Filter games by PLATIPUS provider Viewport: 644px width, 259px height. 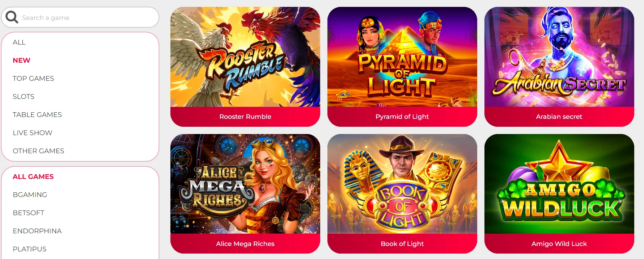[30, 249]
